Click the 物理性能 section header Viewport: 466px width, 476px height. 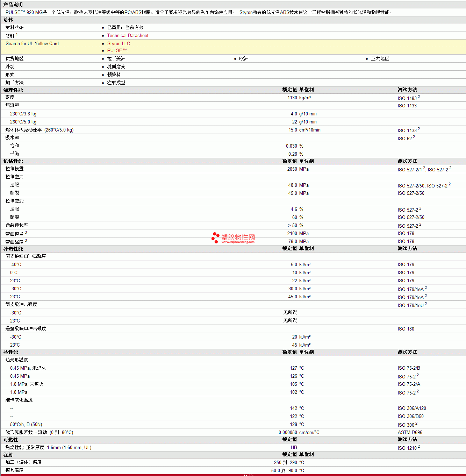[x=13, y=90]
